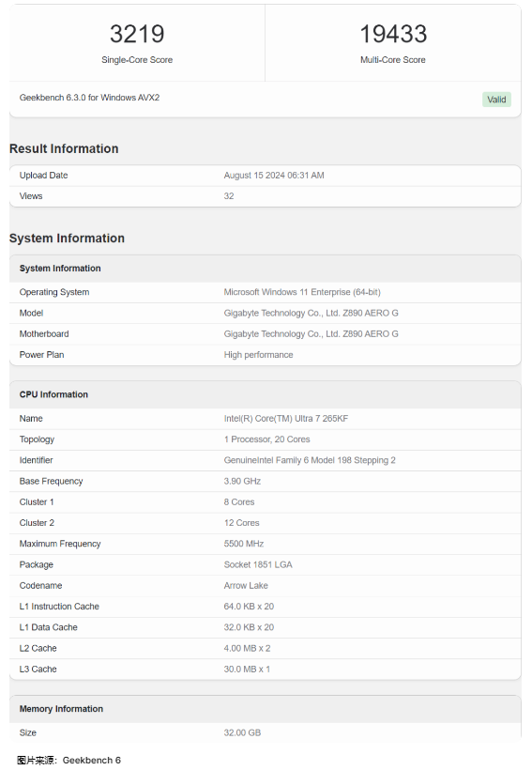Click the L2 Cache value 4.00 MB x 2
The height and width of the screenshot is (770, 532).
tap(247, 648)
